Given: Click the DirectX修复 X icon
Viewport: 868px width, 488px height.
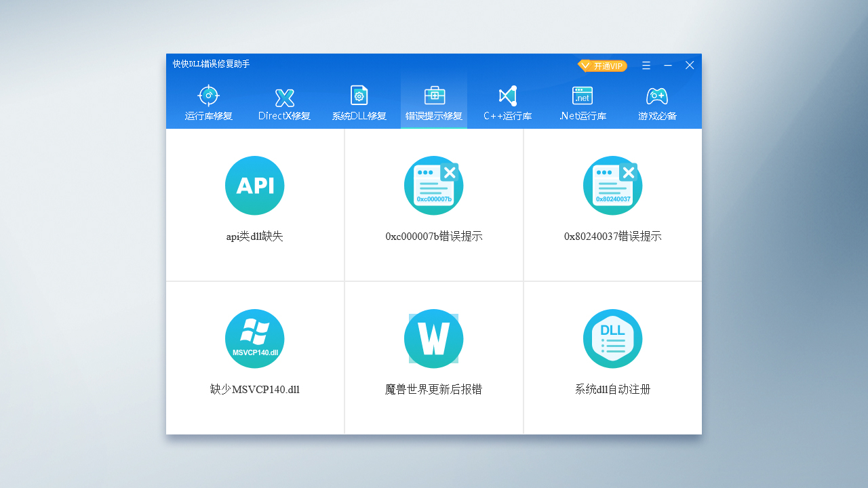Looking at the screenshot, I should [x=283, y=95].
